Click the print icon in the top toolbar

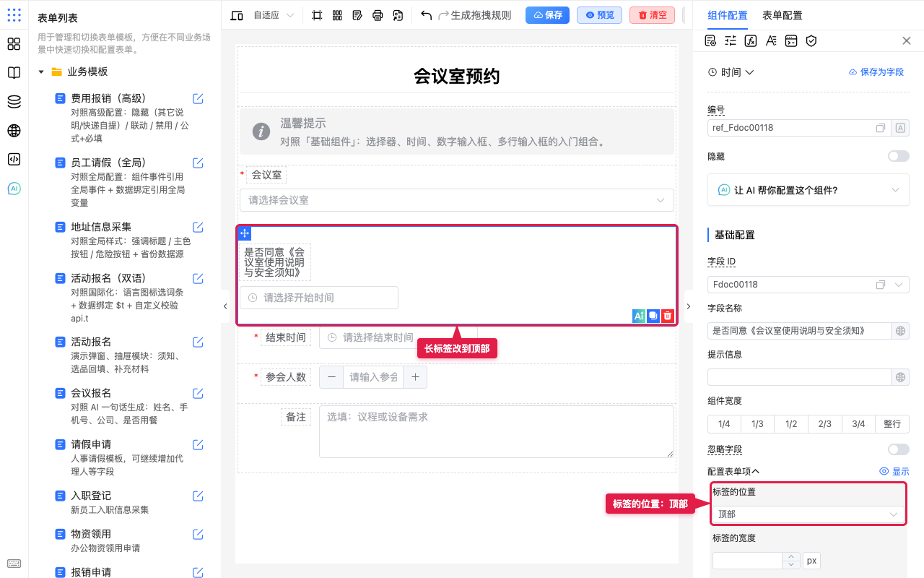coord(378,15)
